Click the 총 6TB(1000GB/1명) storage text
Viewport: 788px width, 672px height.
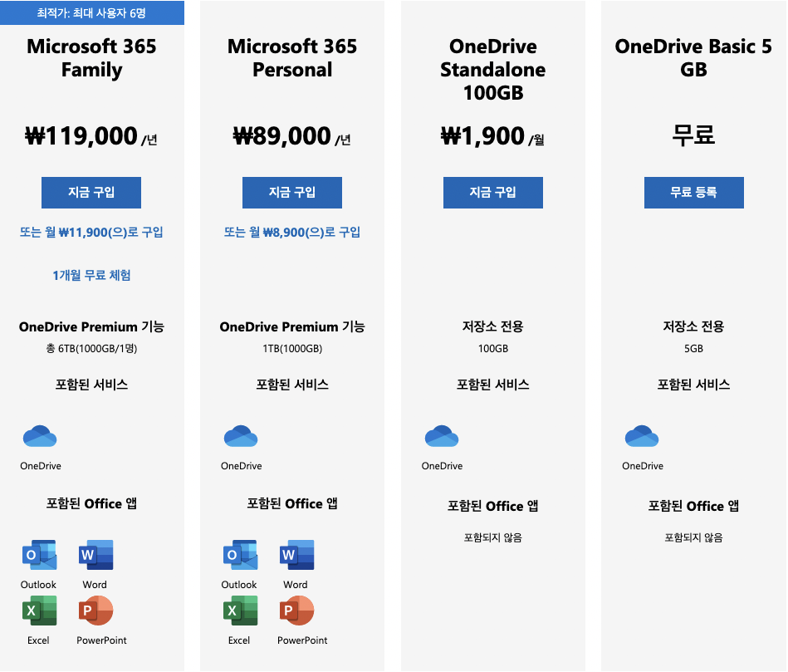pos(91,348)
